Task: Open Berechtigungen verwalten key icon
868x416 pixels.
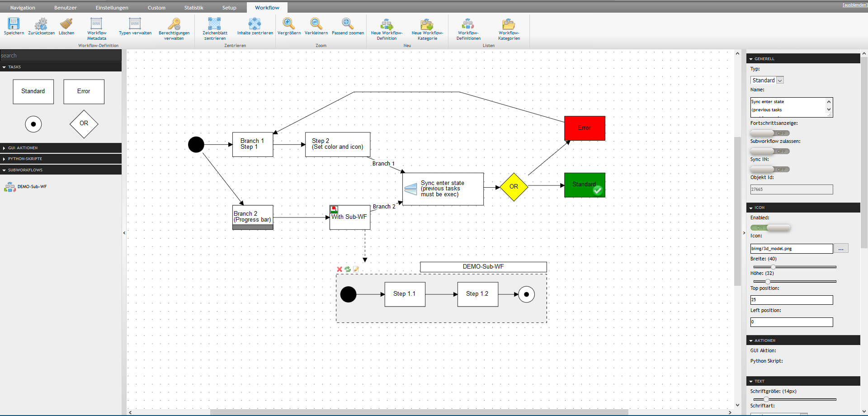Action: (174, 24)
